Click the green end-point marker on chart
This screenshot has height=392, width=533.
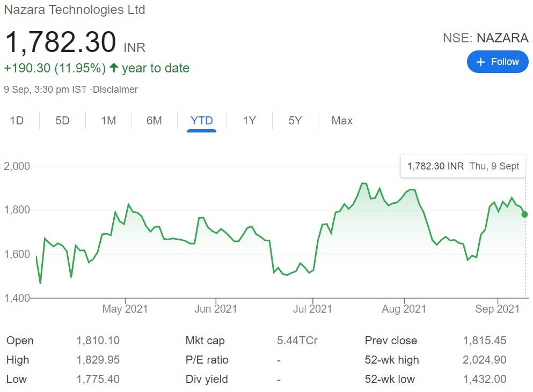click(524, 215)
